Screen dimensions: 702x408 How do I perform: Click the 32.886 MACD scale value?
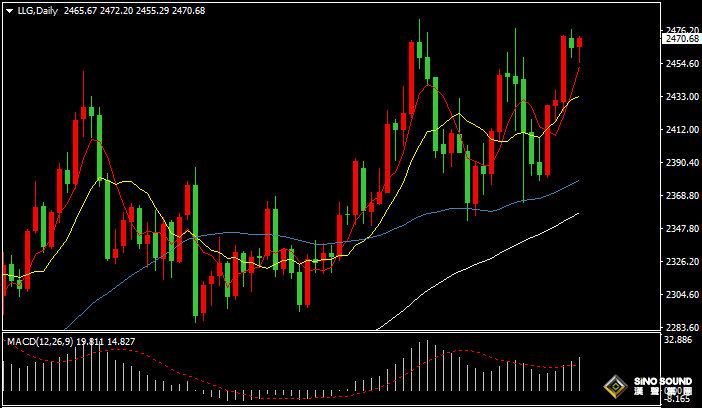tap(680, 341)
